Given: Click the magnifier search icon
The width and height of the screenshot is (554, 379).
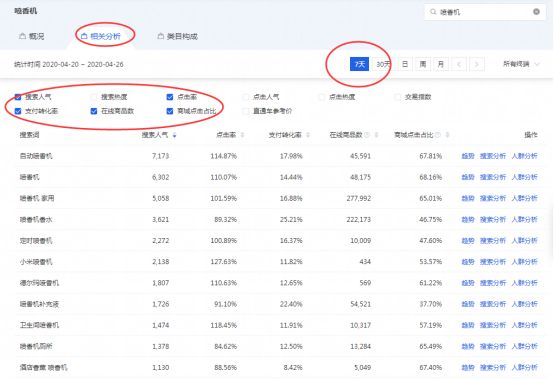Looking at the screenshot, I should pyautogui.click(x=433, y=12).
